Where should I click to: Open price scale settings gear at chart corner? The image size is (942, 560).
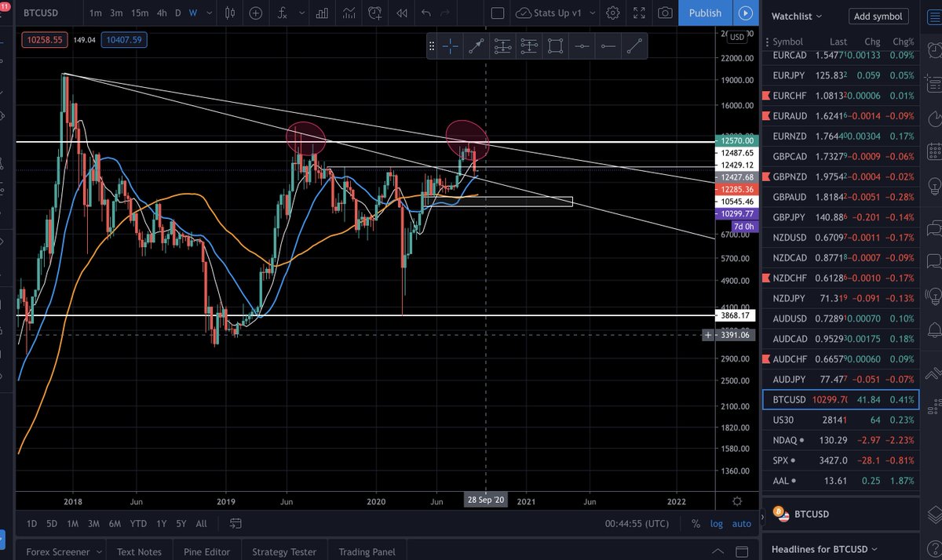[736, 500]
